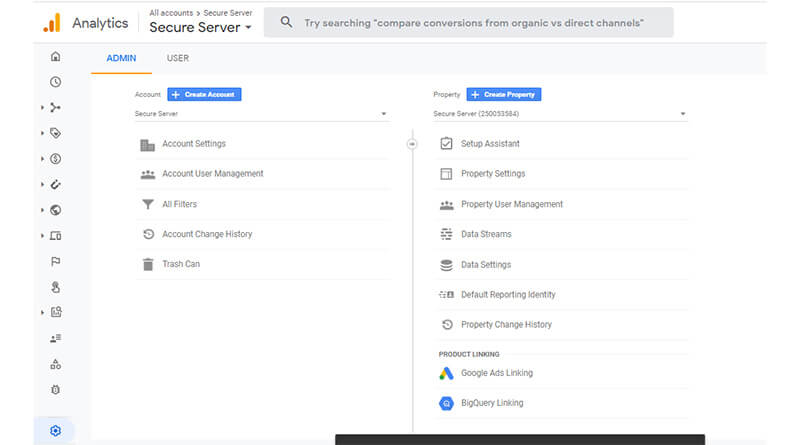The image size is (800, 445).
Task: Open Property Change History
Action: point(507,325)
